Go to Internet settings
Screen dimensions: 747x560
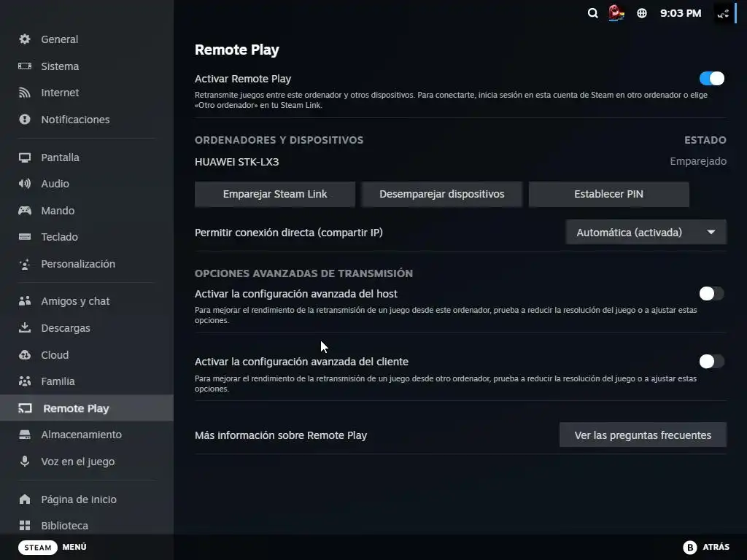point(87,93)
